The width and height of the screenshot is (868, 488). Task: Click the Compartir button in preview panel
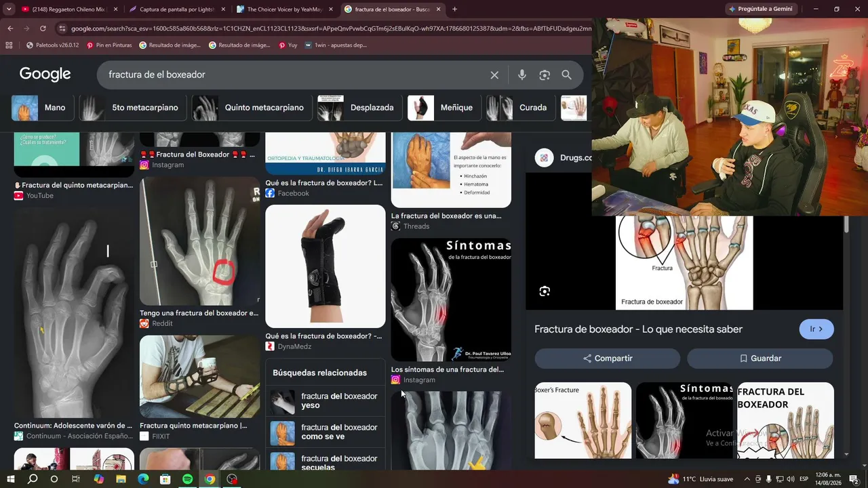point(607,359)
